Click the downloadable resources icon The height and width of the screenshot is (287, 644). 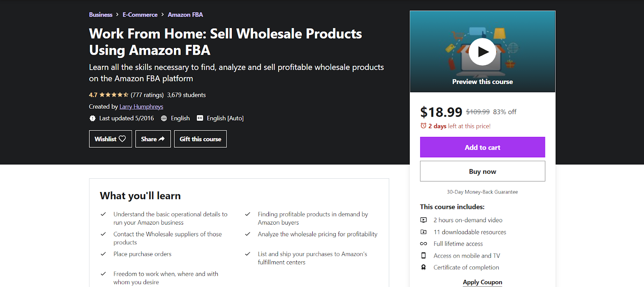coord(423,232)
